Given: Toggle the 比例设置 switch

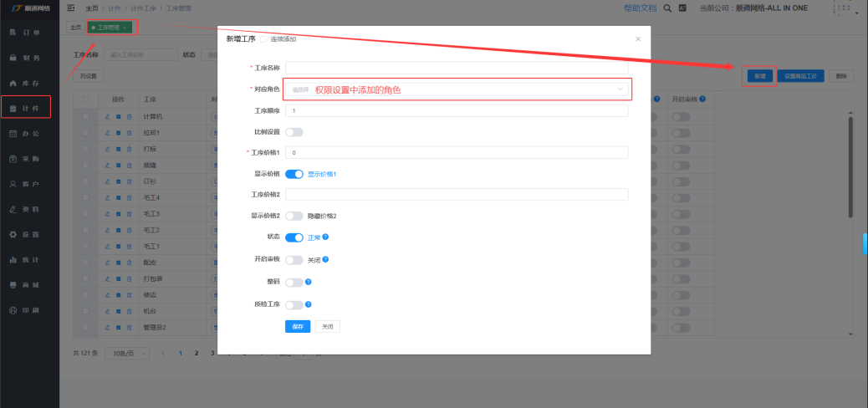Looking at the screenshot, I should click(294, 132).
